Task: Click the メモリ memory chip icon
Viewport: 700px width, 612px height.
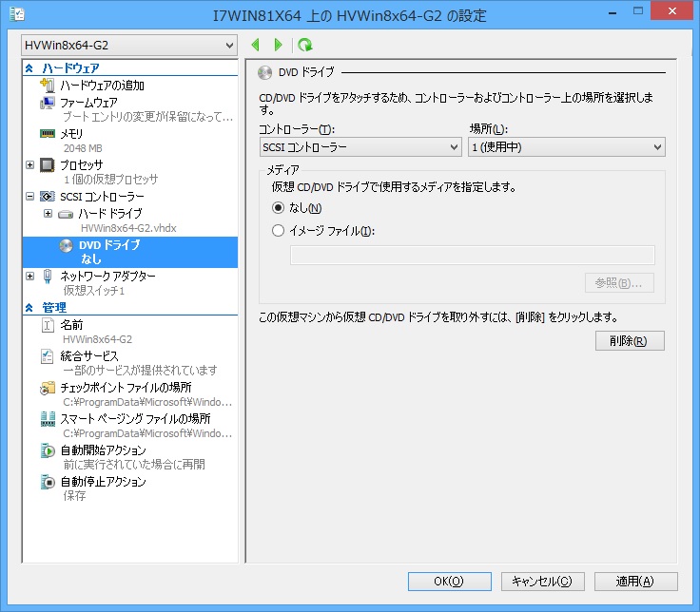Action: point(48,133)
